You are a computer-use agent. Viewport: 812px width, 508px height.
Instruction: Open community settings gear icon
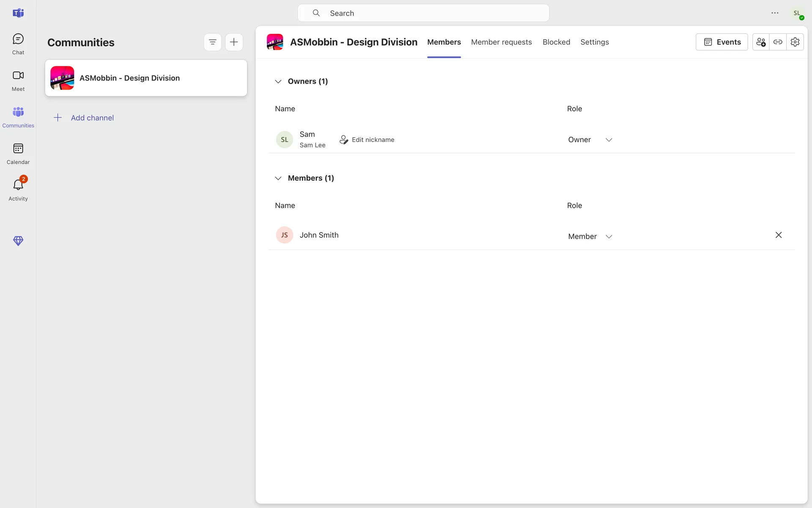click(x=795, y=42)
